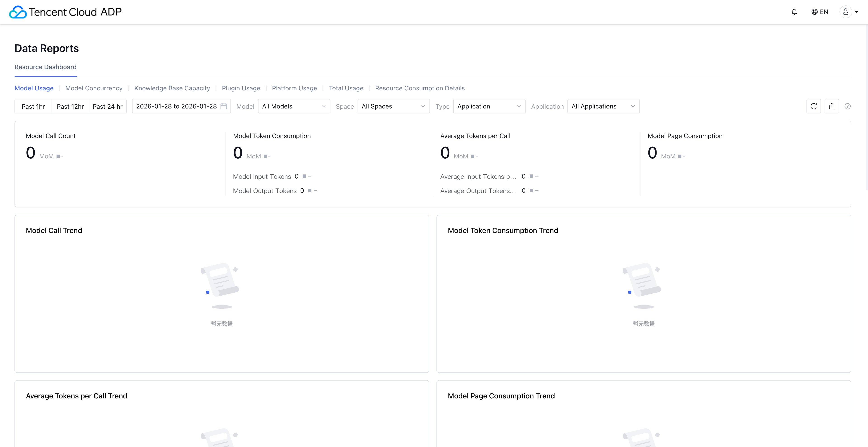Viewport: 868px width, 447px height.
Task: Click the refresh data icon
Action: [813, 106]
